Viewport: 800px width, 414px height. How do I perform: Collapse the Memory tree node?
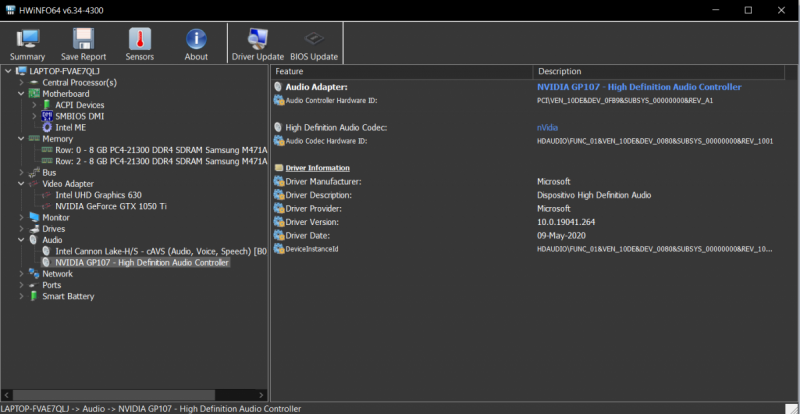click(x=21, y=138)
